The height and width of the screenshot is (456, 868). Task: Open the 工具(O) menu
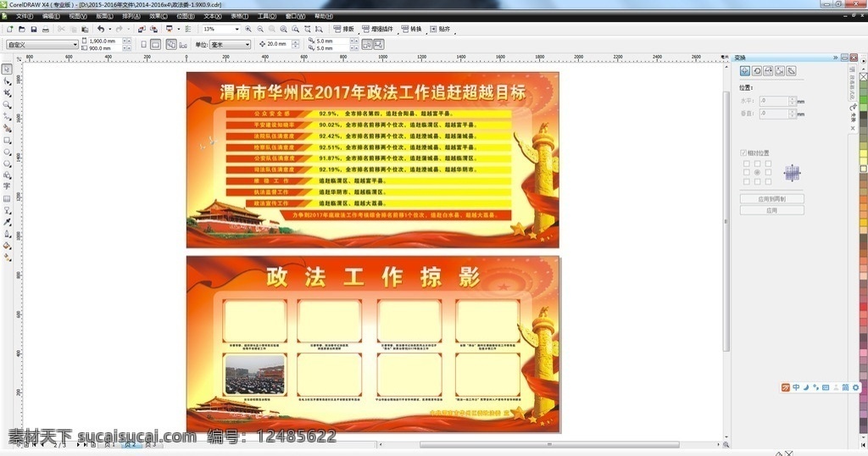click(267, 17)
